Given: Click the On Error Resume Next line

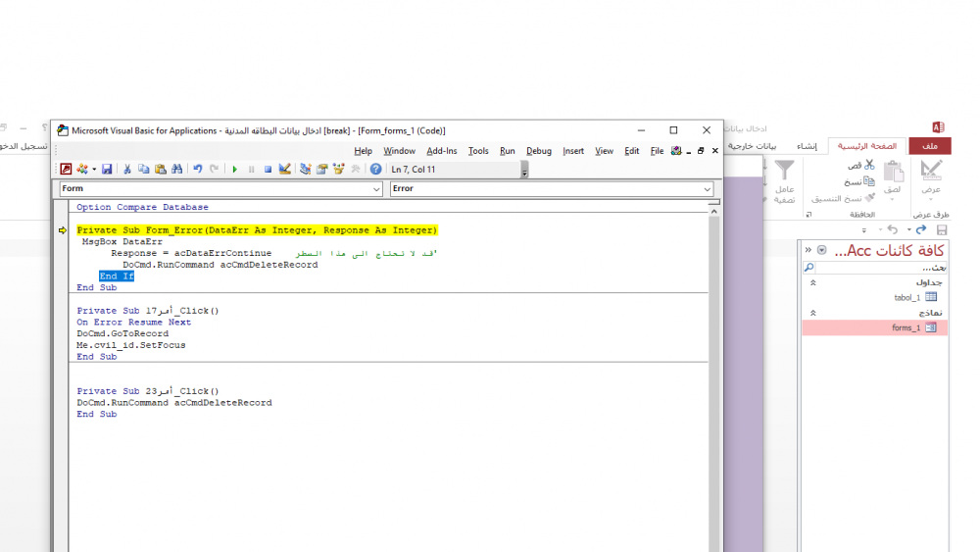Looking at the screenshot, I should [133, 323].
